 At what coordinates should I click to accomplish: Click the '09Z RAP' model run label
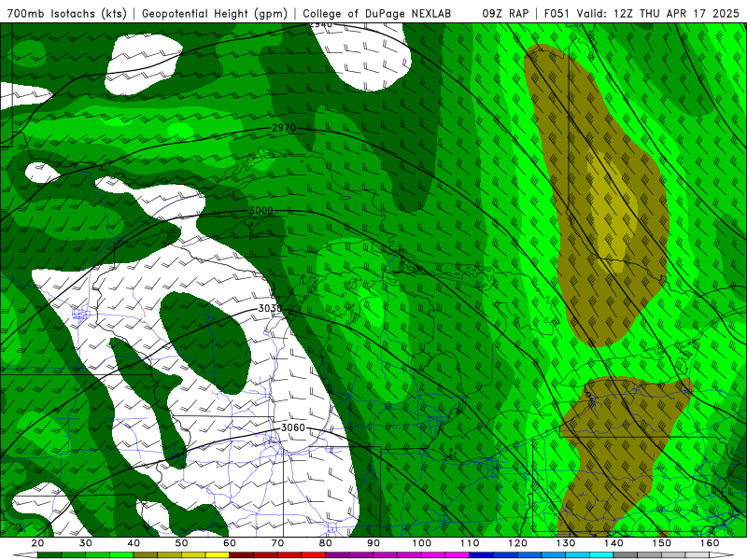tap(505, 13)
